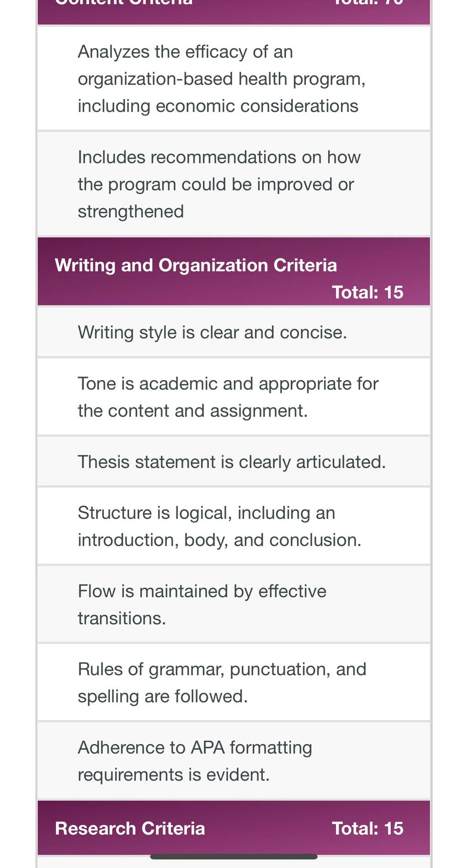468x868 pixels.
Task: Select 'Flow is maintained by effective transitions' row
Action: click(234, 604)
